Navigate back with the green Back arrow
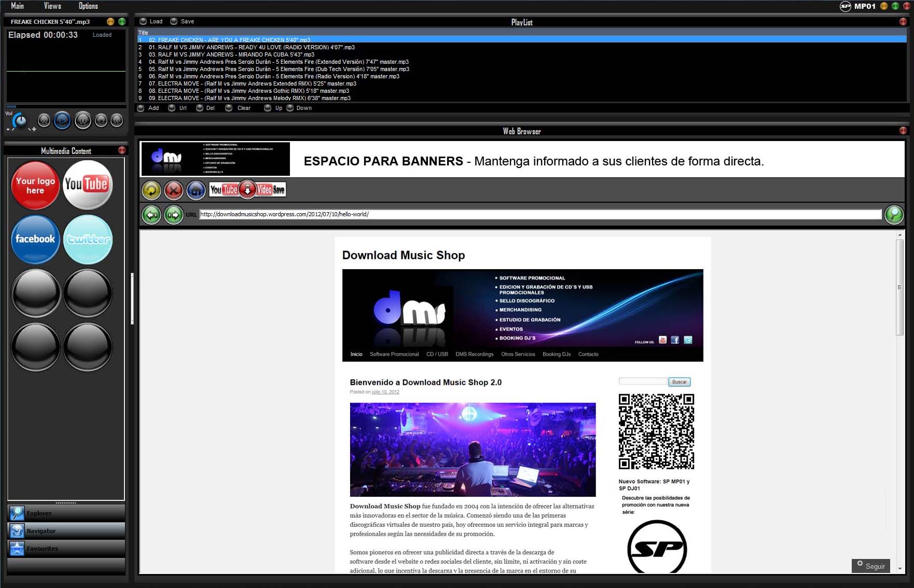 point(151,215)
